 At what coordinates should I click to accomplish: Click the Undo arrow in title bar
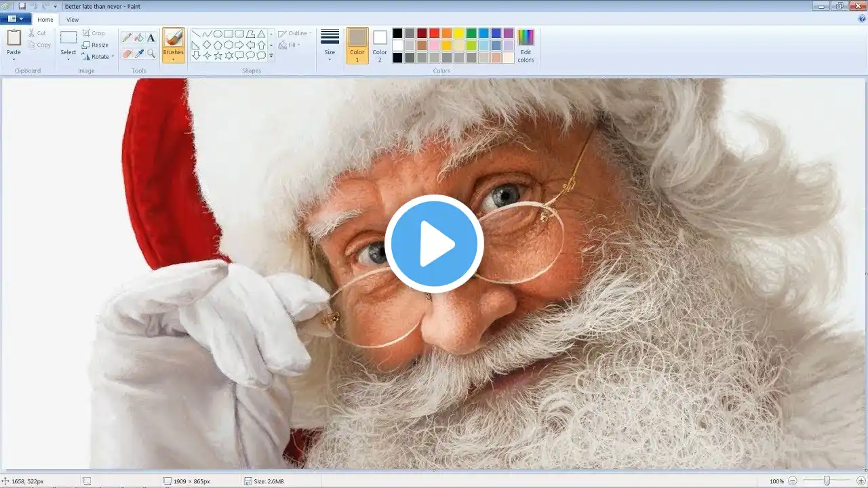33,6
